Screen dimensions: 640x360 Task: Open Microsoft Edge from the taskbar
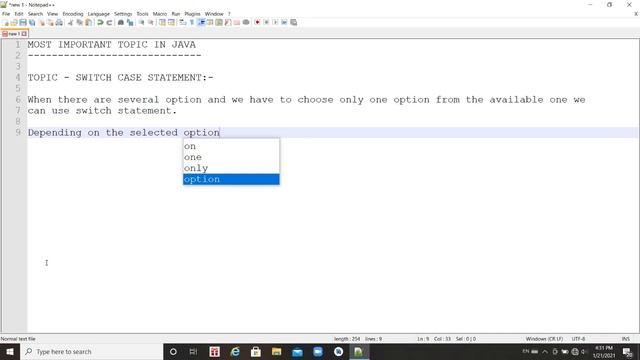coord(235,351)
